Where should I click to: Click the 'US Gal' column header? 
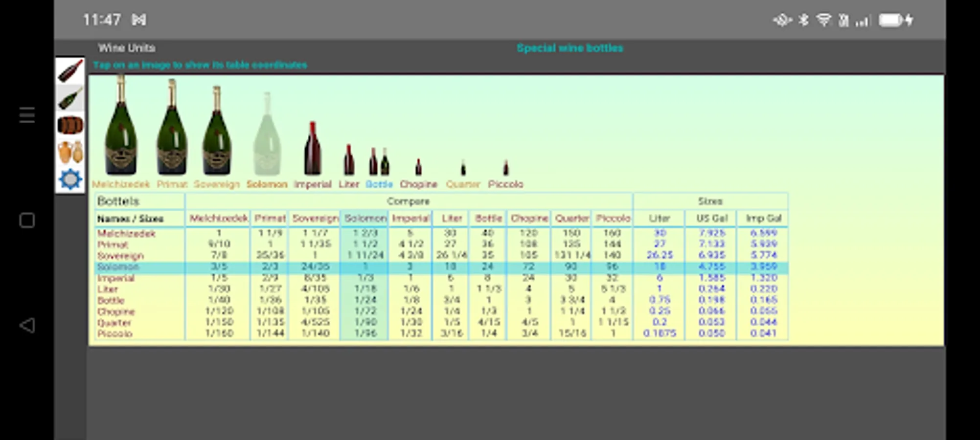point(712,219)
